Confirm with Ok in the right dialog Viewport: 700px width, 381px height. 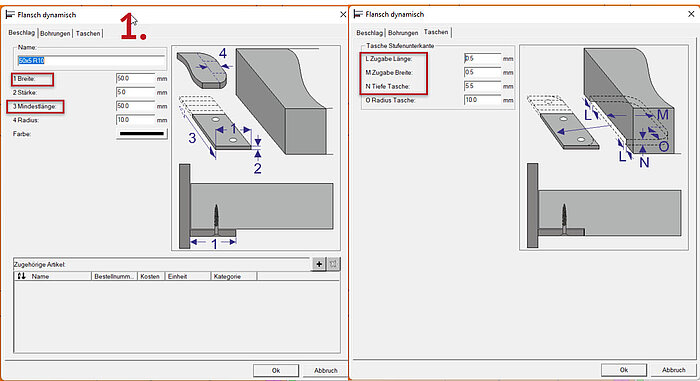pos(624,370)
